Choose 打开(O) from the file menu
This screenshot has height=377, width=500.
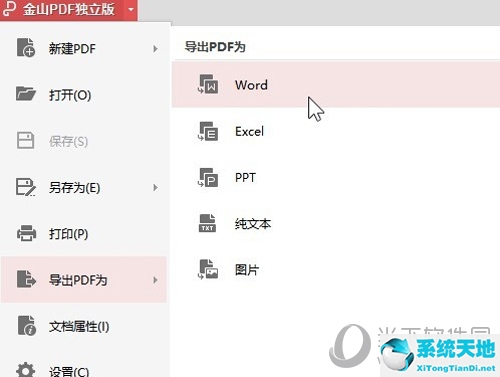pyautogui.click(x=83, y=95)
